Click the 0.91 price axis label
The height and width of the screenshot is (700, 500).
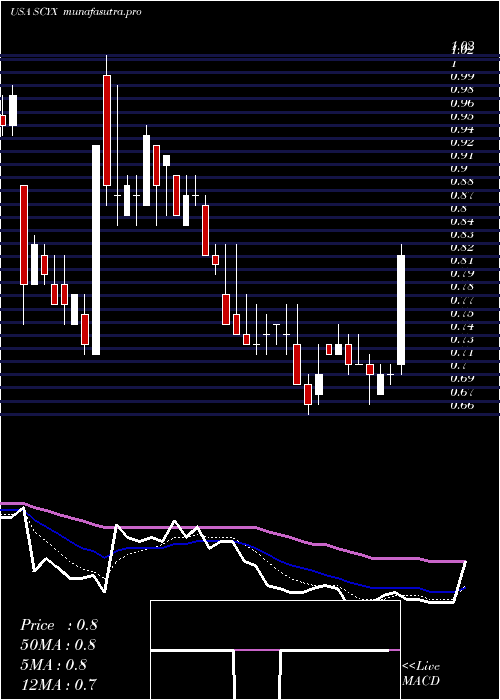click(x=462, y=155)
